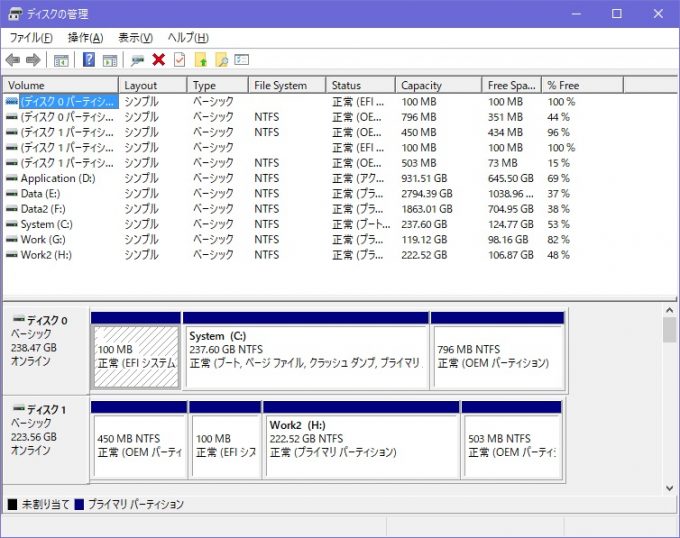Select the 796 MB NTFS OEM partition block

tap(498, 350)
